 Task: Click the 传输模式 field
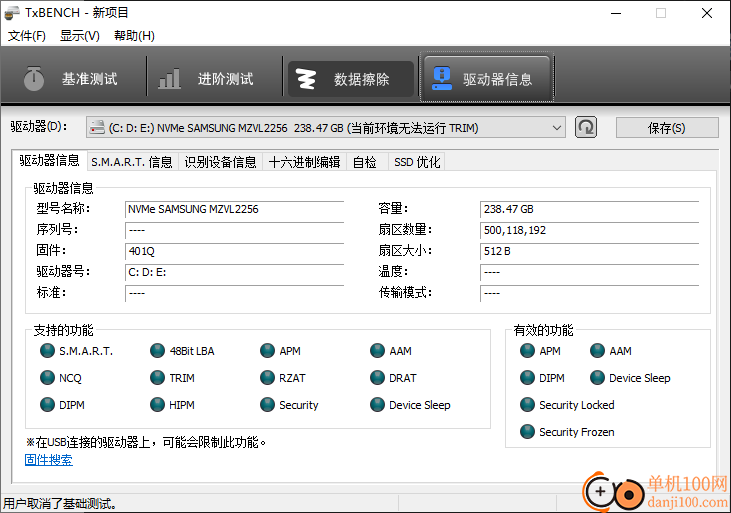point(589,293)
